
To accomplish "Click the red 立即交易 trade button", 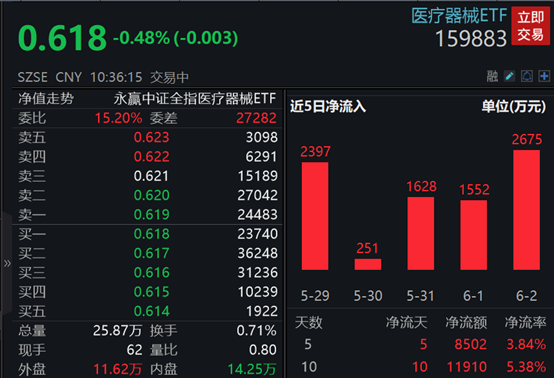I will [530, 26].
